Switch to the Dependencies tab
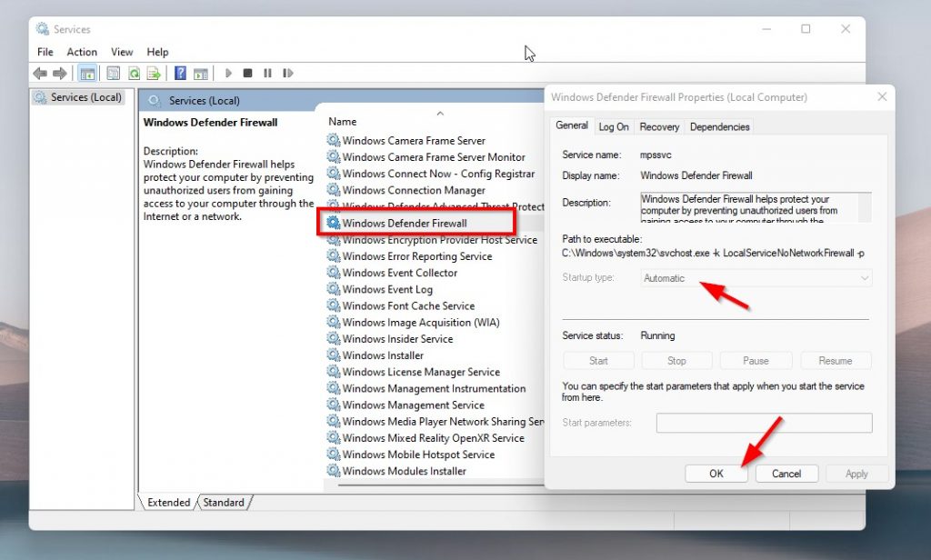 pyautogui.click(x=720, y=126)
